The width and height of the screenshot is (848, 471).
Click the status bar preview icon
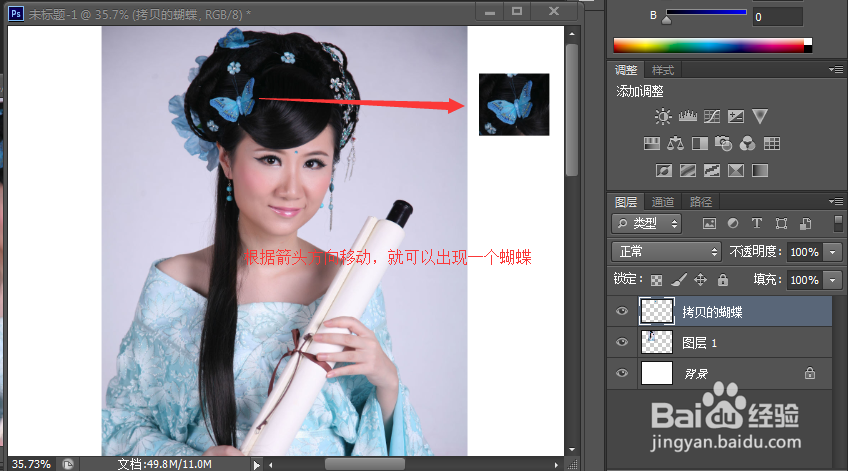point(68,464)
